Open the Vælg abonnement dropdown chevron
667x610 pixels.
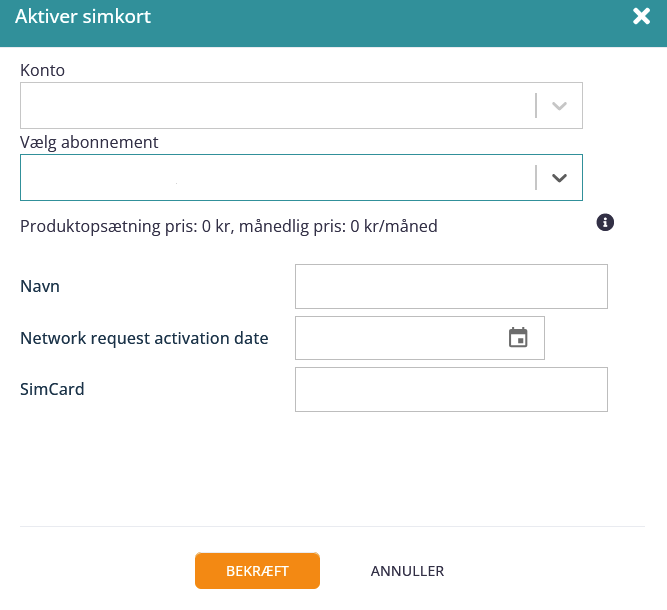(x=559, y=177)
